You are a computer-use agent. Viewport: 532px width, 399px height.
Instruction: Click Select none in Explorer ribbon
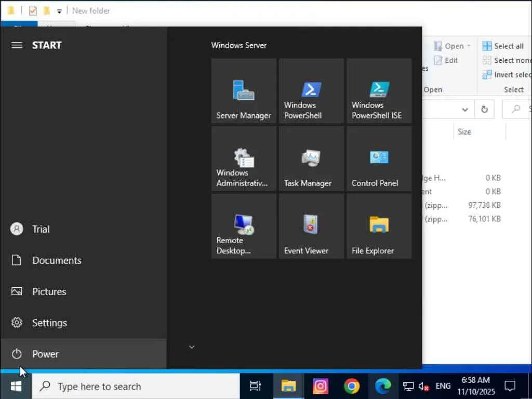click(507, 60)
